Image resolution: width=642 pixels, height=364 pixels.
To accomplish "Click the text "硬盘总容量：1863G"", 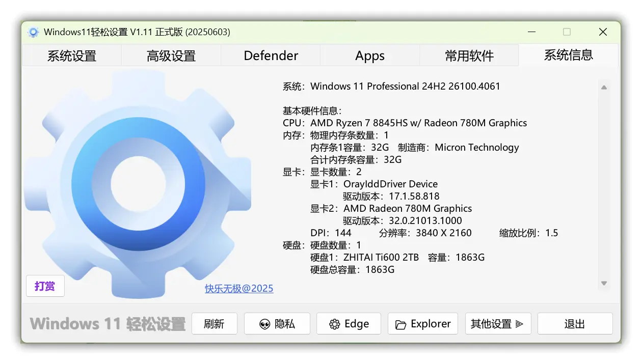I will pos(353,269).
